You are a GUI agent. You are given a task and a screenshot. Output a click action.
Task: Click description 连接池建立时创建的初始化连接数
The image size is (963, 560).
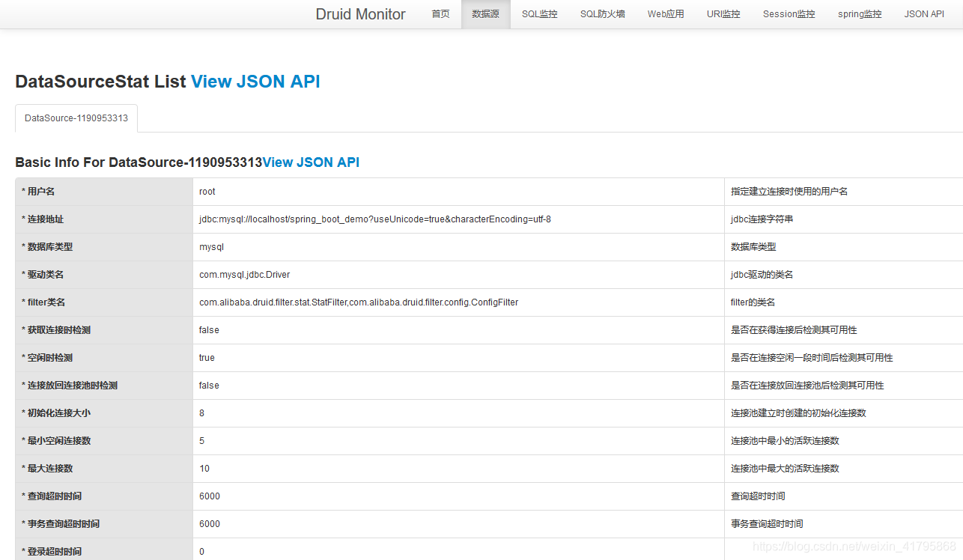point(798,413)
